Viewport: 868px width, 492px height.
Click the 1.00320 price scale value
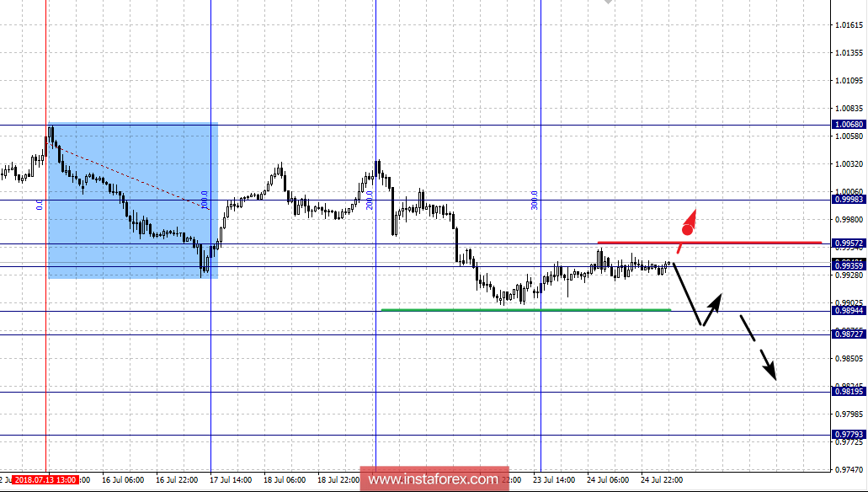pos(849,164)
